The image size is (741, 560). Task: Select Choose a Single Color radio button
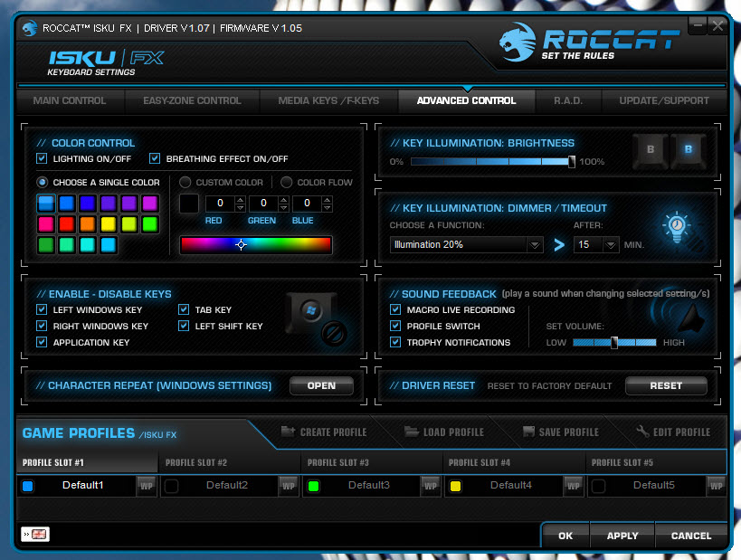(x=42, y=182)
